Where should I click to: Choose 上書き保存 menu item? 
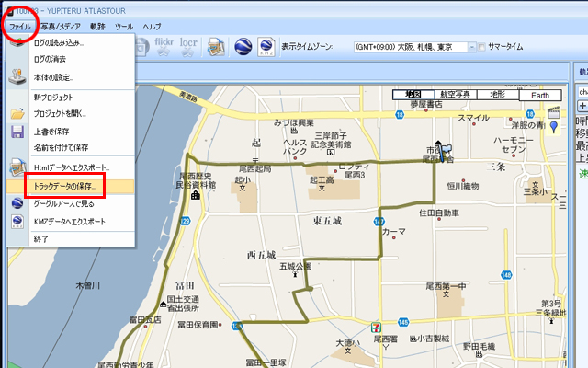pos(71,132)
